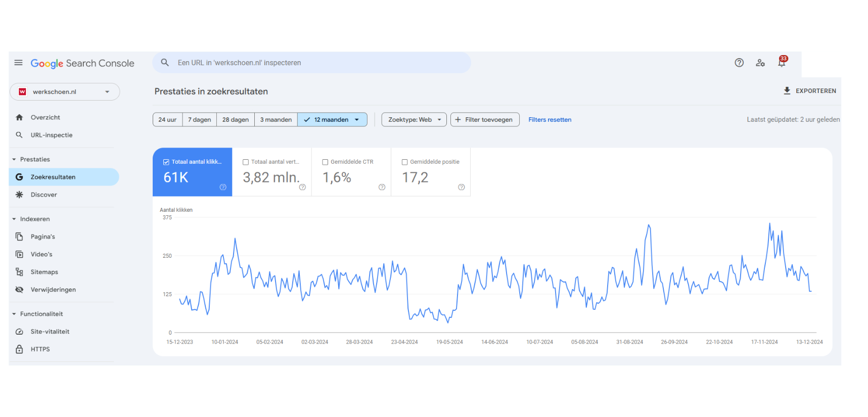Click the Sitemaps tree icon

pos(19,272)
